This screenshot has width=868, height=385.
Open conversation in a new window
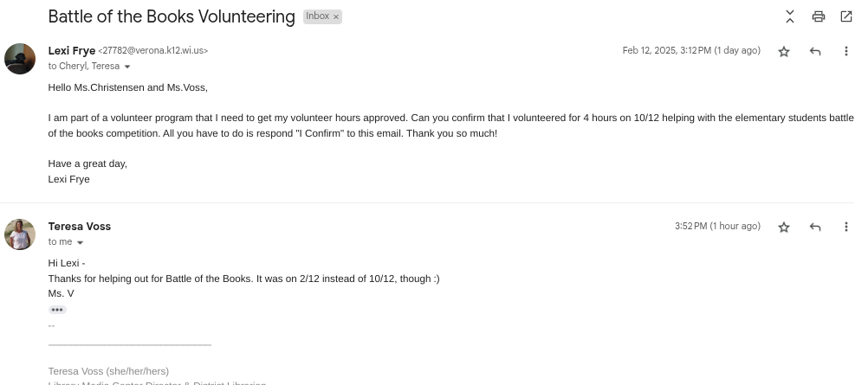[x=846, y=16]
